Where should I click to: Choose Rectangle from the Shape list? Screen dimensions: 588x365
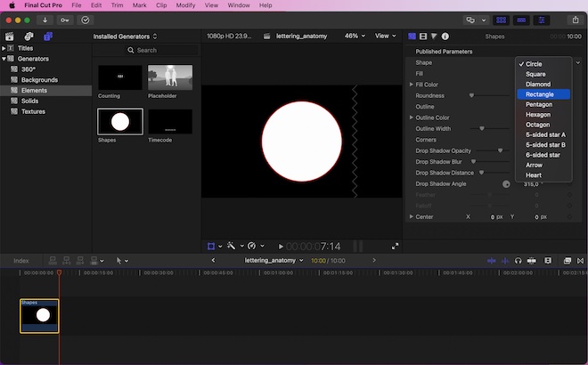(x=540, y=94)
